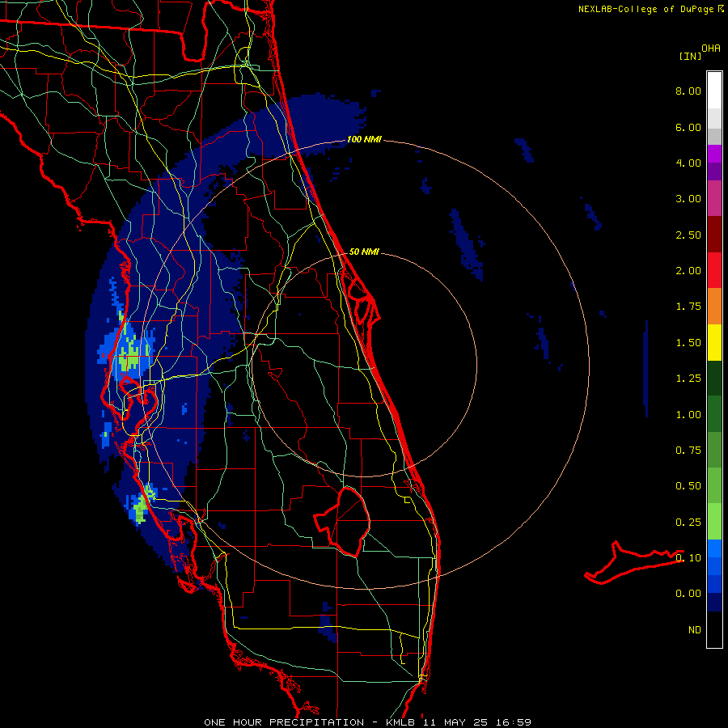Select the 0.10 legend value

pos(688,558)
